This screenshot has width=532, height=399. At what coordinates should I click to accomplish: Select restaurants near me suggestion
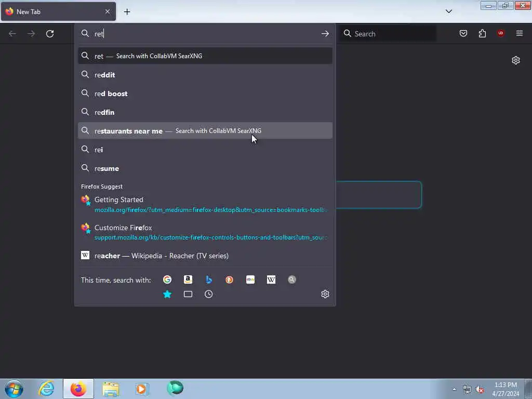click(x=205, y=130)
